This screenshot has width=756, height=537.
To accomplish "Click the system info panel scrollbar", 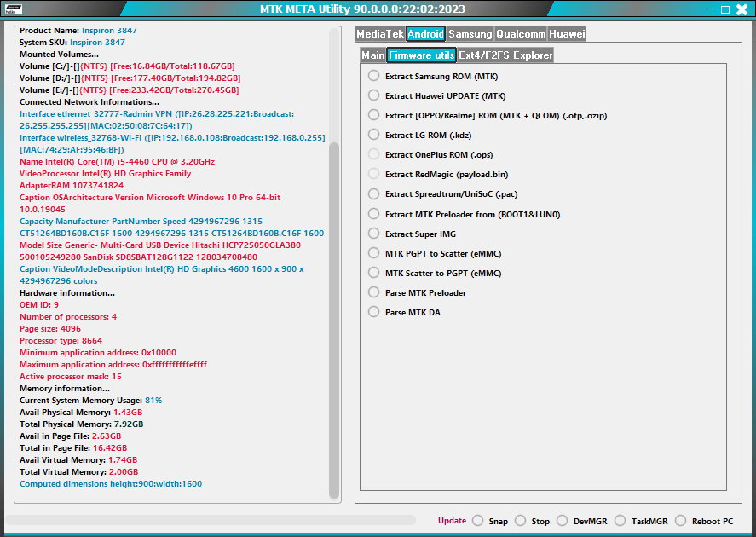I will click(x=332, y=256).
